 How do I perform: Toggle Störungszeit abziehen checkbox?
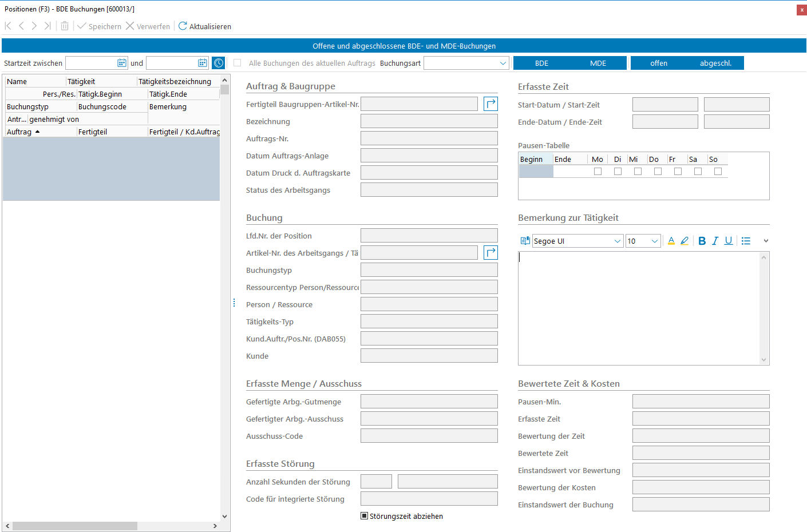[364, 516]
